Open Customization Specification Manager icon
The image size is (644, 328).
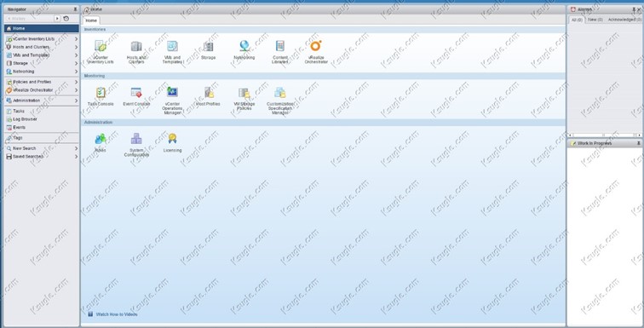click(x=280, y=92)
